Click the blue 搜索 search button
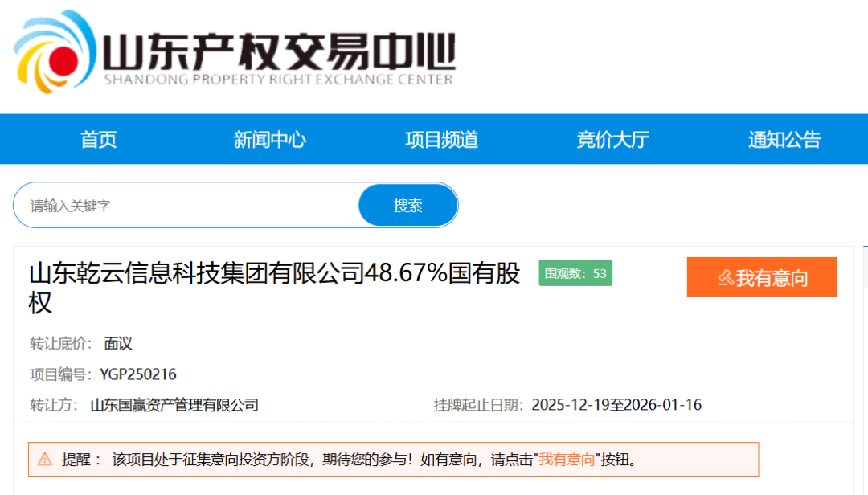 pos(407,205)
